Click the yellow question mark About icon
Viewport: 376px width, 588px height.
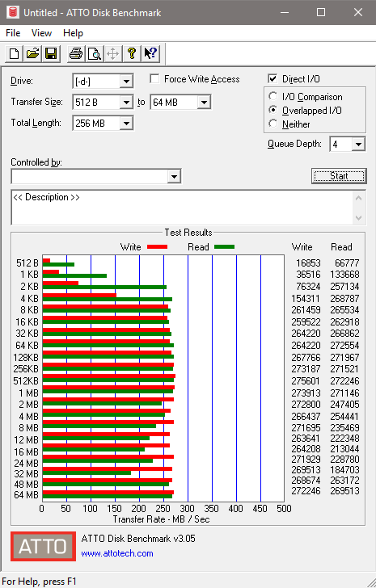tap(131, 53)
